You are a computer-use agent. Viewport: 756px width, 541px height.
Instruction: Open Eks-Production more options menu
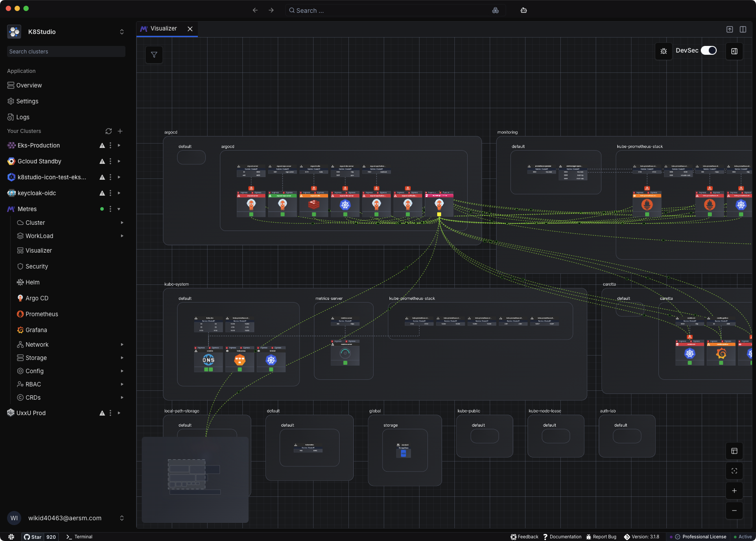(x=110, y=145)
